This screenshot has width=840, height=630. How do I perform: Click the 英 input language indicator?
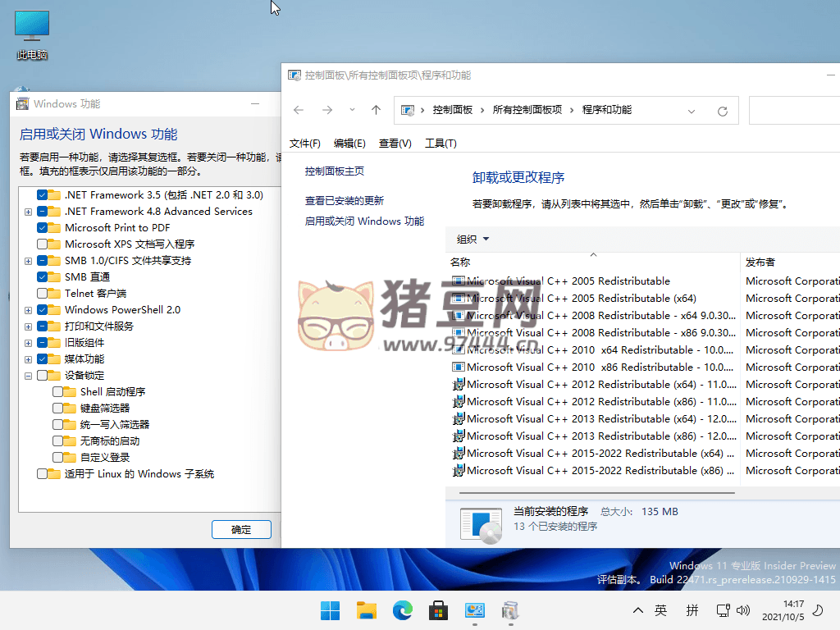click(x=660, y=610)
